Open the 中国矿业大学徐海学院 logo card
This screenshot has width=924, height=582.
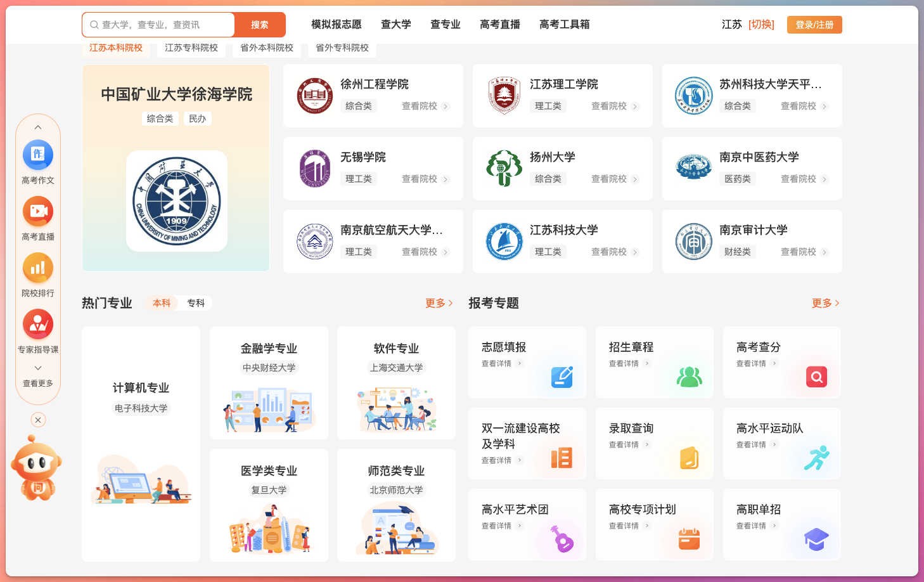pos(176,201)
